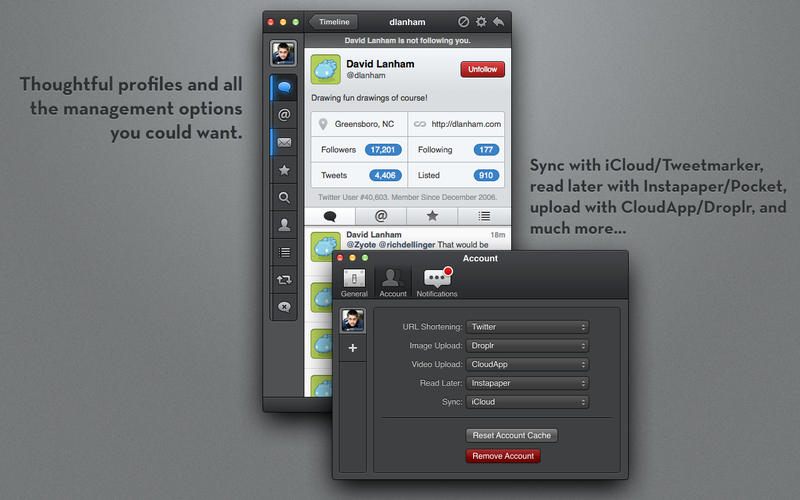This screenshot has height=500, width=800.
Task: Open the URL Shortening dropdown
Action: point(528,327)
